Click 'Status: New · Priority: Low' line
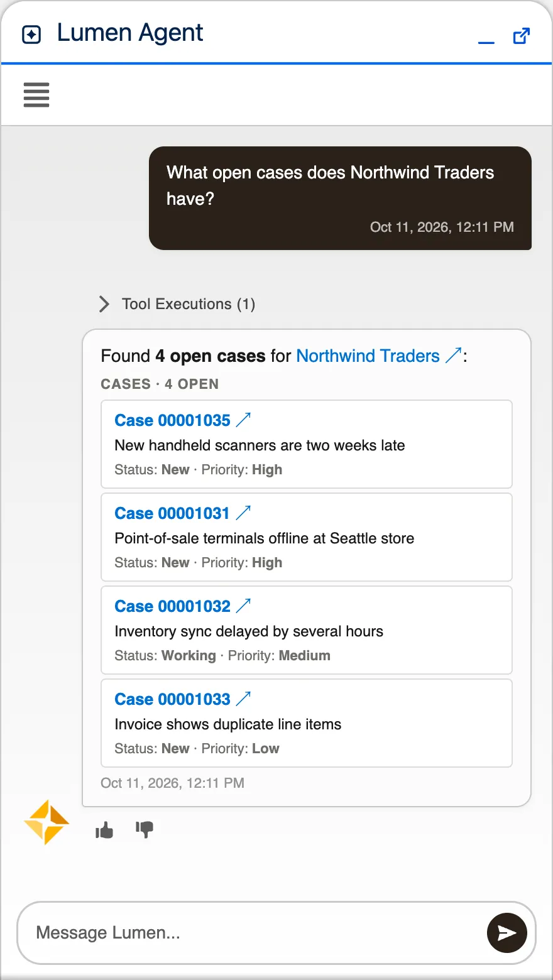 197,749
